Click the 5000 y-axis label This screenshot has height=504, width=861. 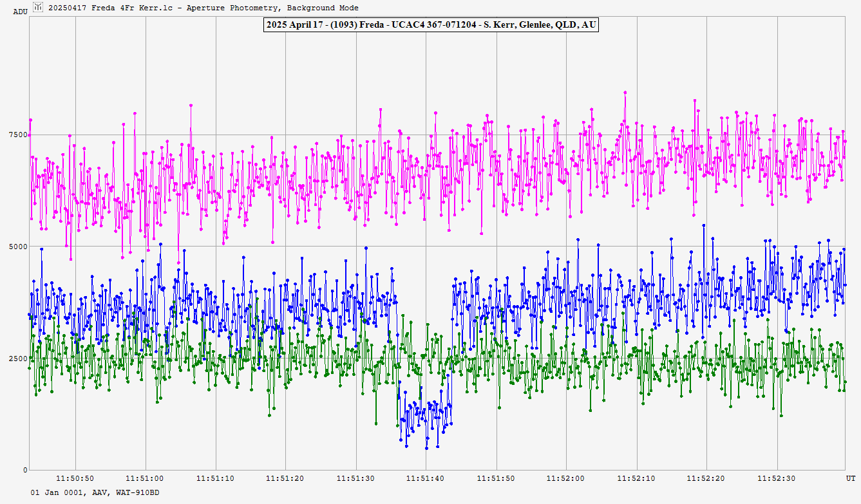(19, 247)
